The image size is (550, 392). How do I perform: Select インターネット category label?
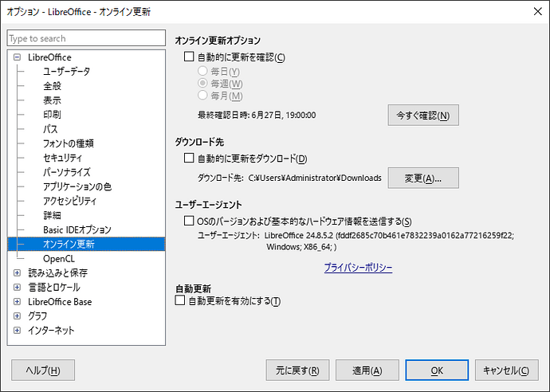[x=51, y=331]
